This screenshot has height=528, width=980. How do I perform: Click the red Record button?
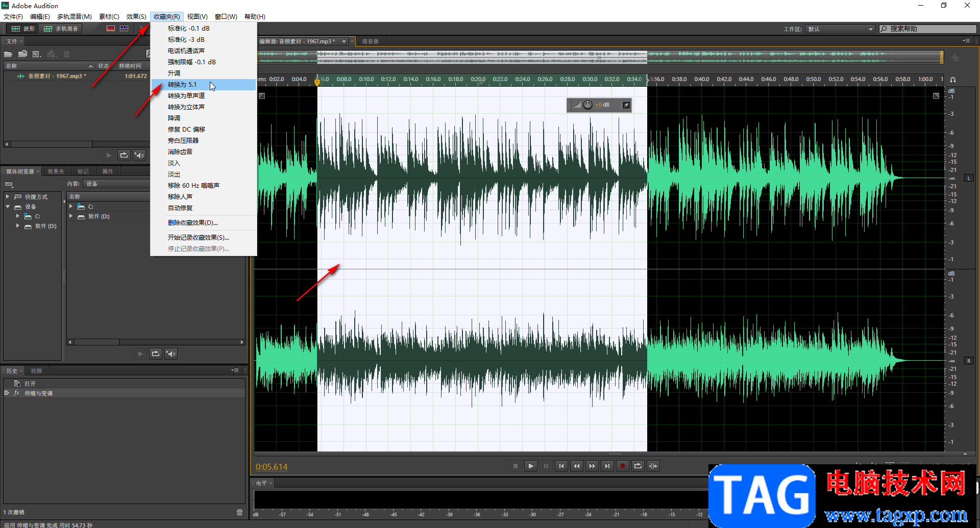point(623,466)
